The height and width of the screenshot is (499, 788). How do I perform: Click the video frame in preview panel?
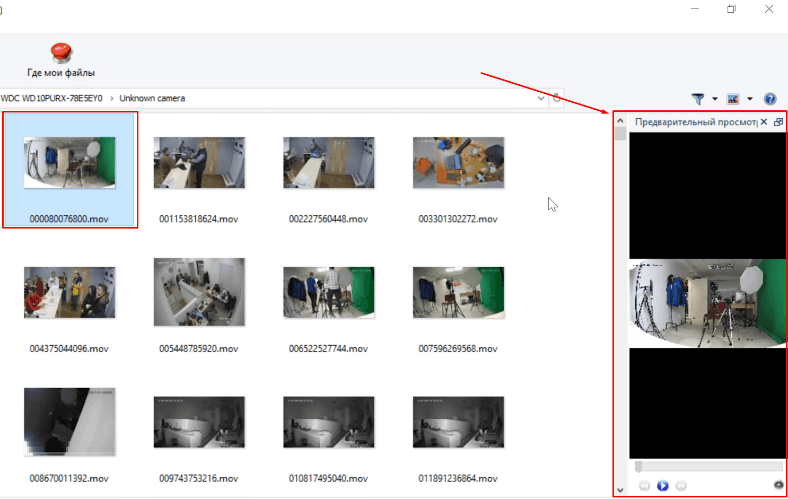(x=707, y=303)
